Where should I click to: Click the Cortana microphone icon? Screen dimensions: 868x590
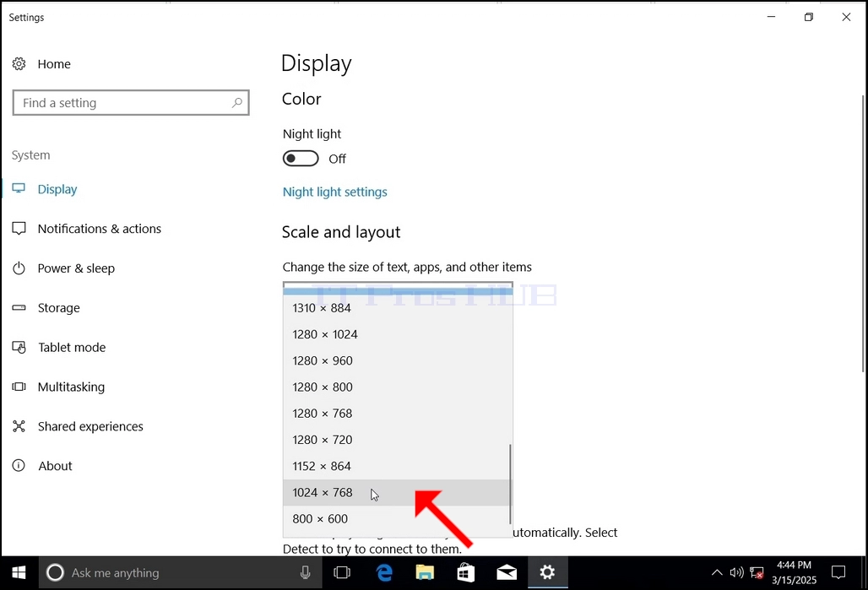(x=305, y=573)
